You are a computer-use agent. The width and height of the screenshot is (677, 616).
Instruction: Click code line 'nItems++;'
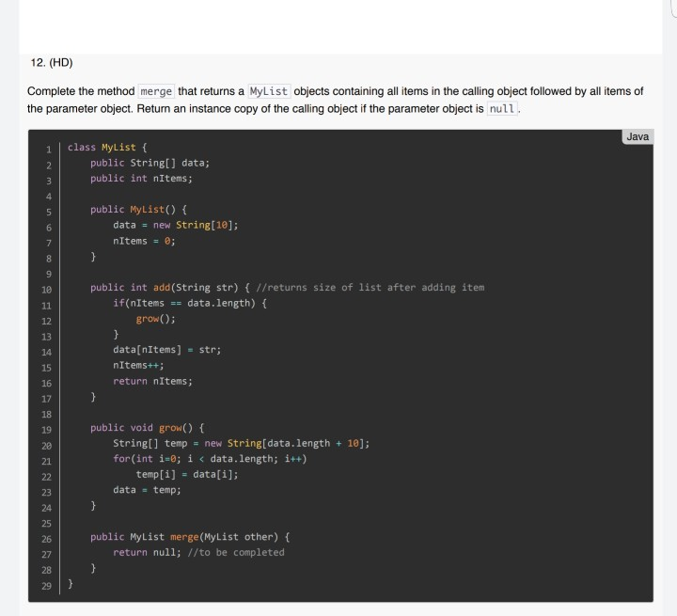(138, 366)
